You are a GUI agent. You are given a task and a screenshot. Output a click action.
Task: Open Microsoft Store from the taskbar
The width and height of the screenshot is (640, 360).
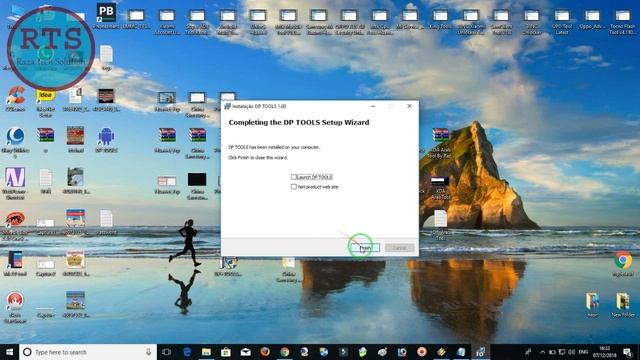(x=226, y=352)
